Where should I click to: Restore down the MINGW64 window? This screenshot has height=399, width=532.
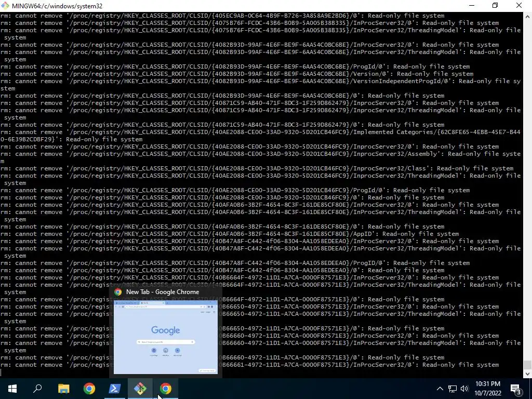495,5
